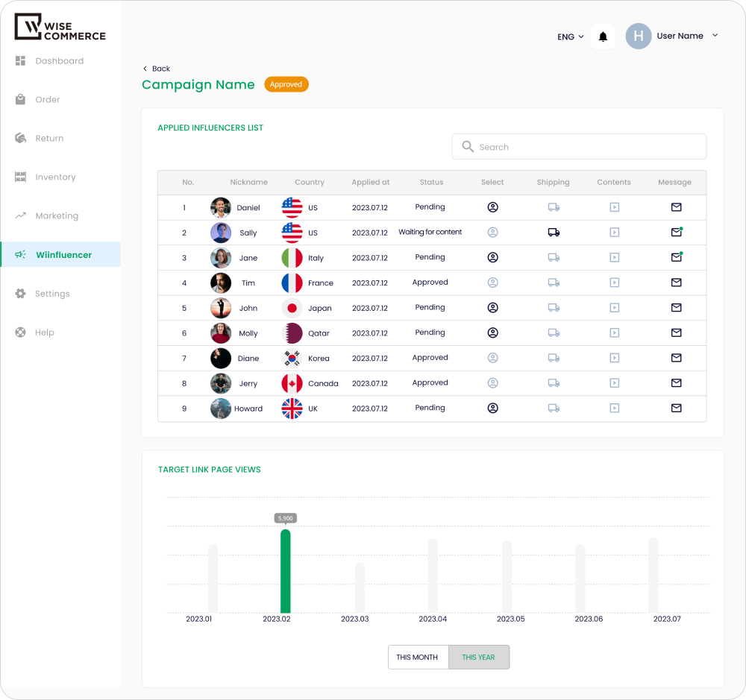Image resolution: width=746 pixels, height=700 pixels.
Task: Toggle the select icon for Daniel
Action: tap(492, 207)
